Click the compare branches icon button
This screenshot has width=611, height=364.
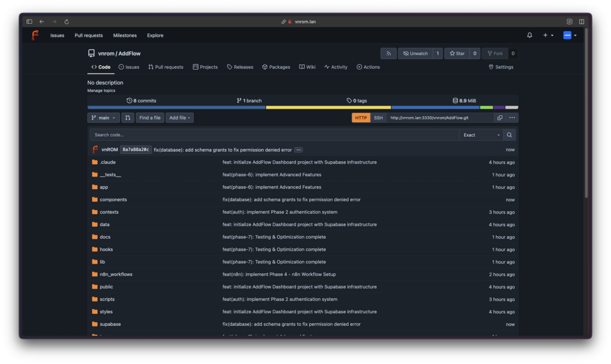click(128, 118)
